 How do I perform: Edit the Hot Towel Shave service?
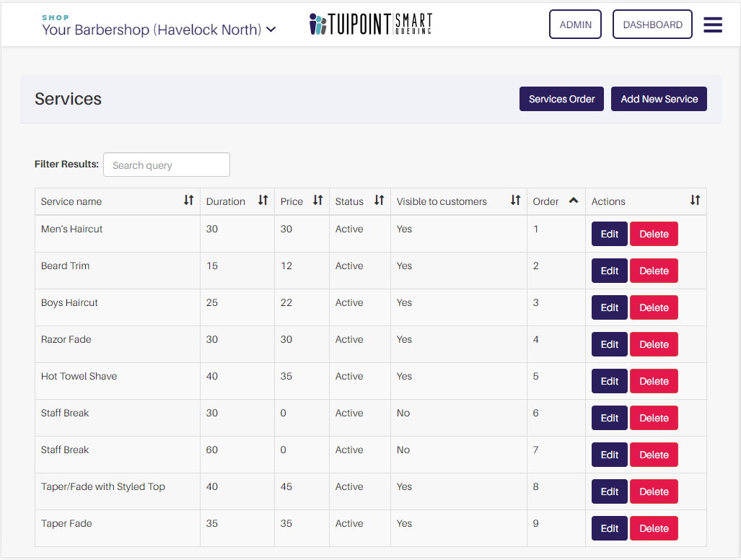click(609, 381)
